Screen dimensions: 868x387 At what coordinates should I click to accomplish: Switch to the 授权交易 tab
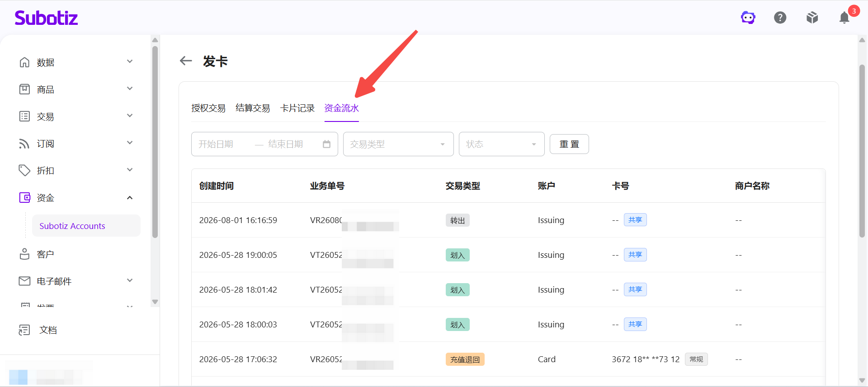tap(208, 108)
